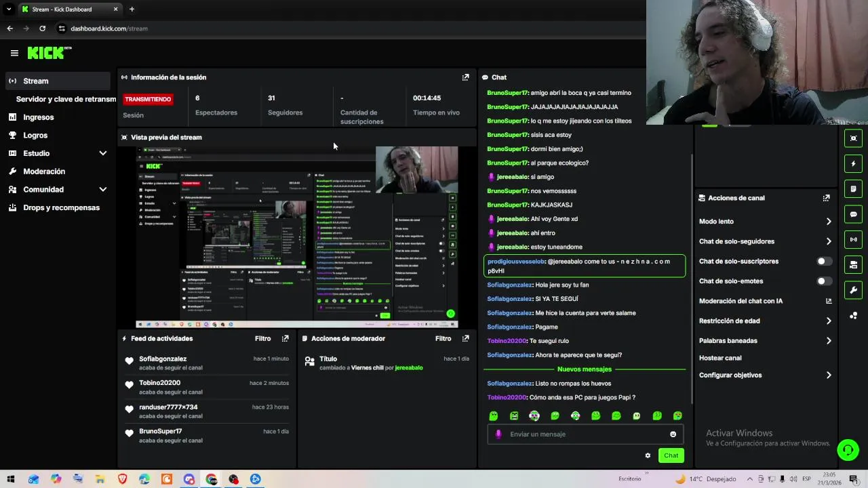Image resolution: width=868 pixels, height=488 pixels.
Task: Click Hostear canal in Acciones de canal
Action: (x=720, y=358)
